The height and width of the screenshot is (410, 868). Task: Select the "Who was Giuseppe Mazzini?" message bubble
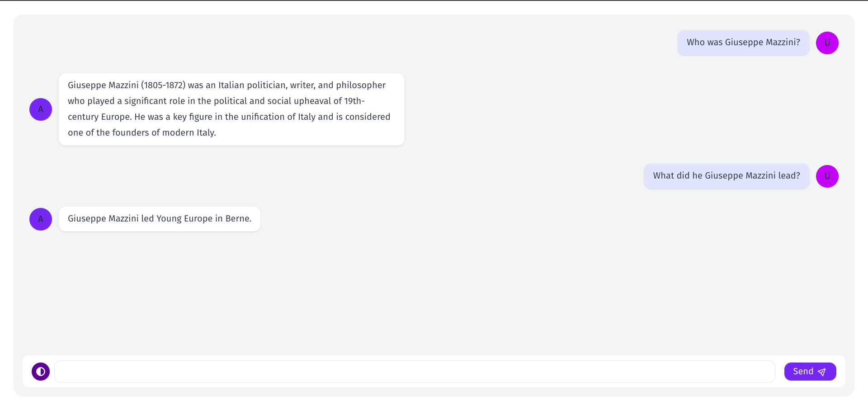[x=743, y=42]
